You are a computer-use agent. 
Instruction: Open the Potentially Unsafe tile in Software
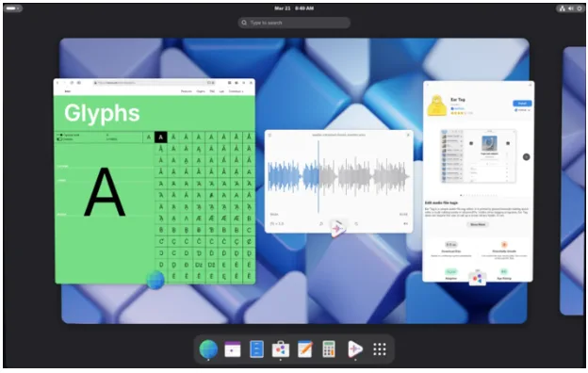pos(504,249)
